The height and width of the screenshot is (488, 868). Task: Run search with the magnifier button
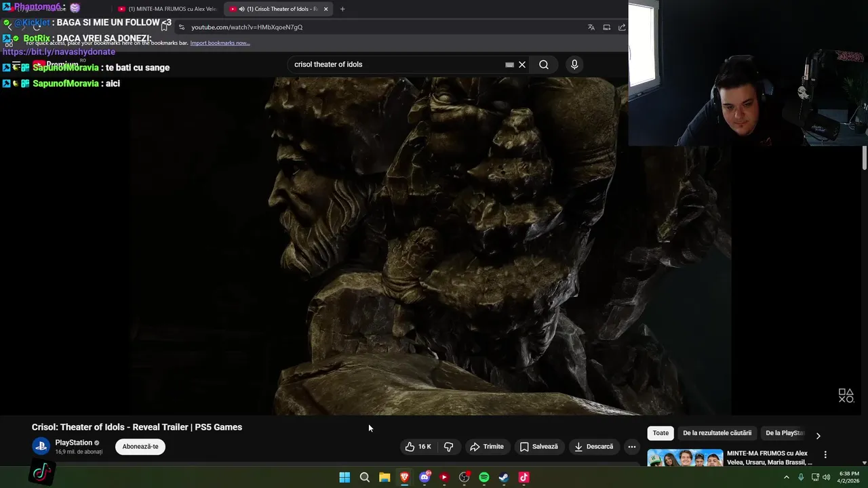(544, 64)
